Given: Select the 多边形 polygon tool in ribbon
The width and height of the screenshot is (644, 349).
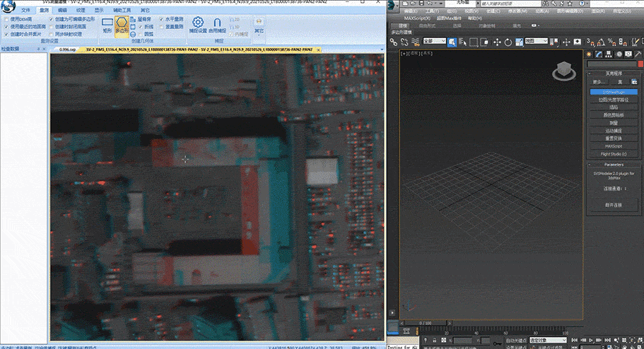Looking at the screenshot, I should click(x=122, y=25).
